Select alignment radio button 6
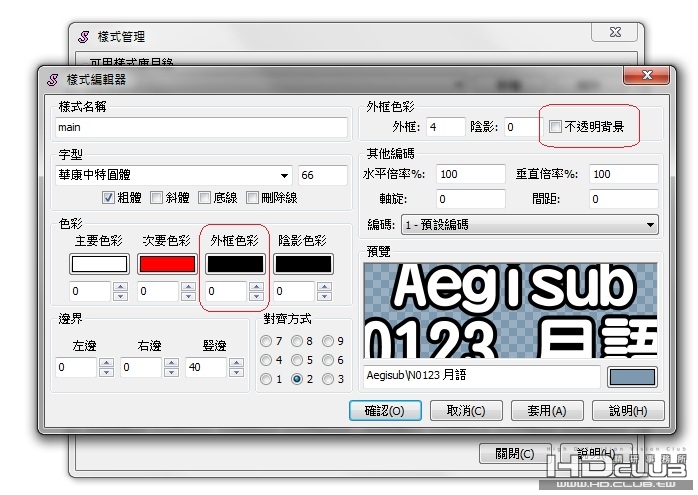Screen dimensions: 698x495 [x=328, y=360]
